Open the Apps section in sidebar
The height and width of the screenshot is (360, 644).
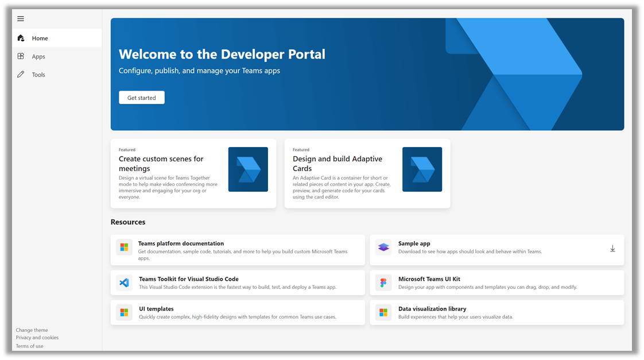38,57
